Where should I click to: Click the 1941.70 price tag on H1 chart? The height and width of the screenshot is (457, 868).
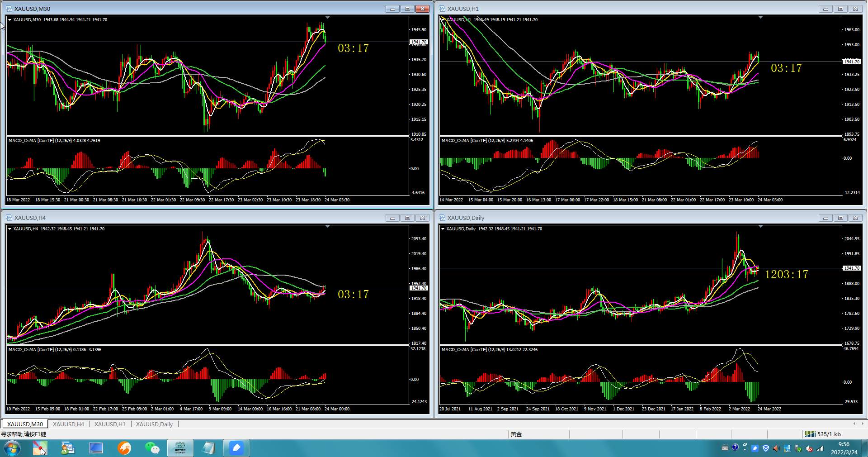coord(852,62)
